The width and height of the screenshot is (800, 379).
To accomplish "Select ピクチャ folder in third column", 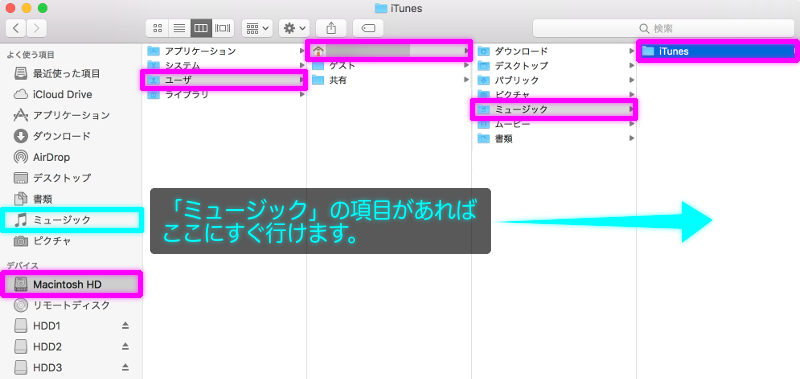I will [554, 94].
